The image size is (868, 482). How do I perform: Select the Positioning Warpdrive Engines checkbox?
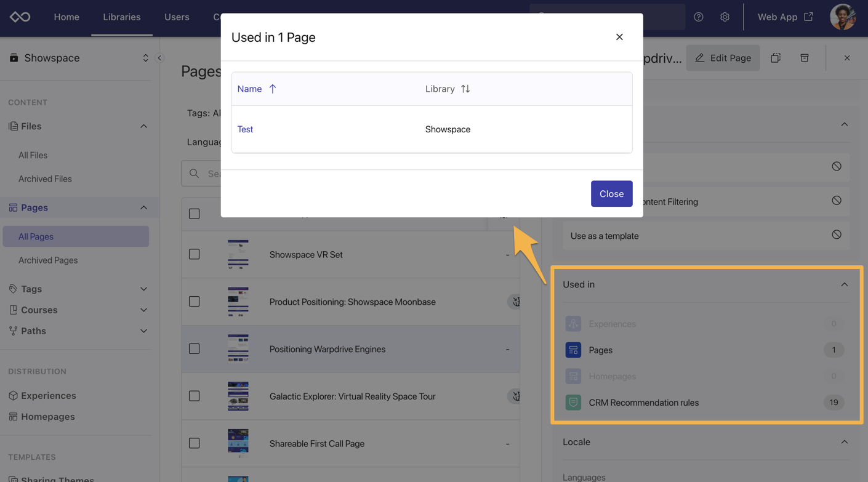[x=195, y=349]
